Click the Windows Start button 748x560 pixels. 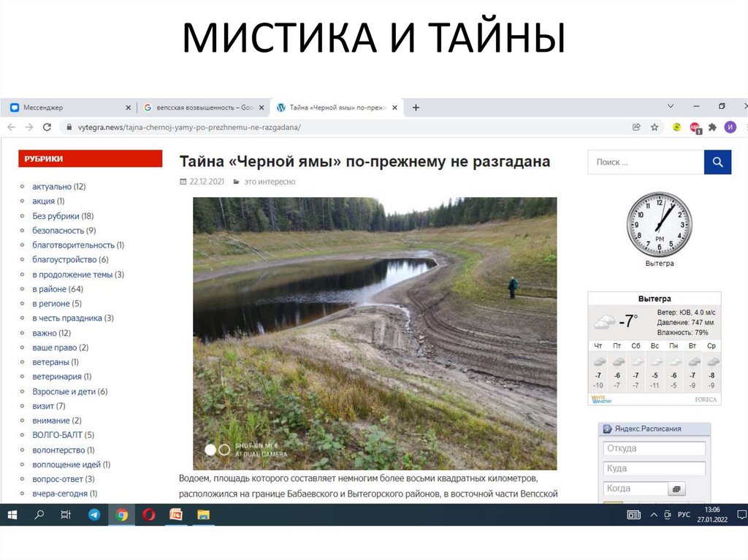click(x=12, y=515)
